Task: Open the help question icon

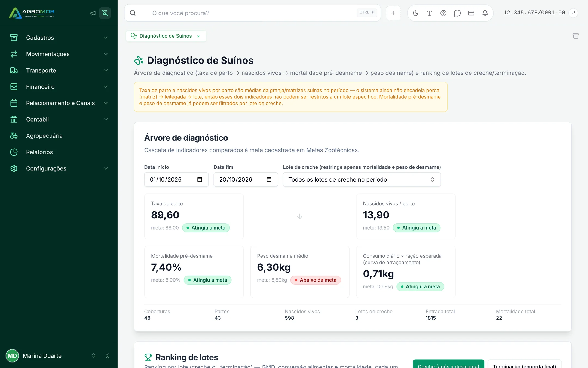Action: 443,13
